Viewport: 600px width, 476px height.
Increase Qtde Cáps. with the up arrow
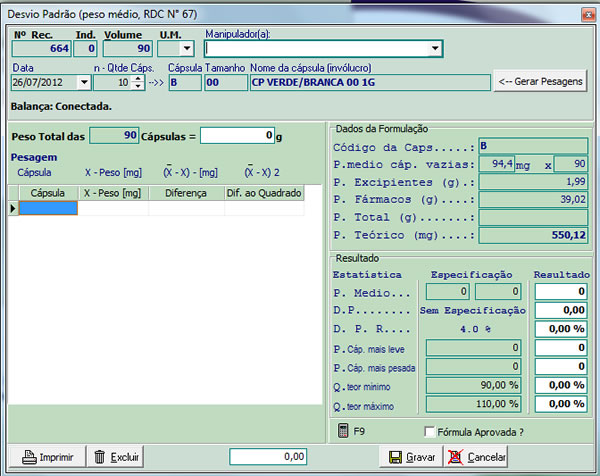138,78
